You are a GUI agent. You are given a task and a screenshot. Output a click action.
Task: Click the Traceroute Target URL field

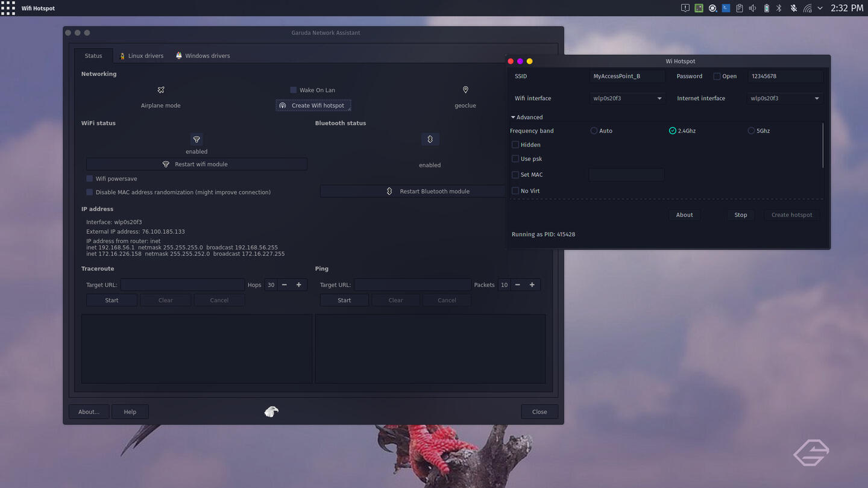point(183,285)
